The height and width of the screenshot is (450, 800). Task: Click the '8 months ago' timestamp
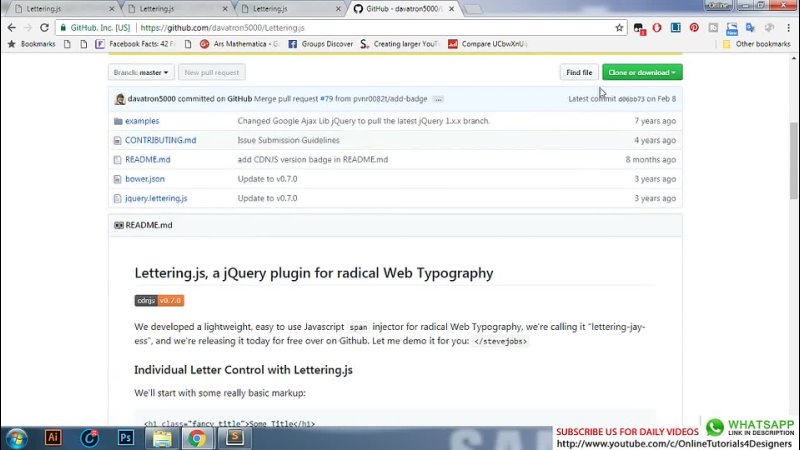[x=651, y=160]
